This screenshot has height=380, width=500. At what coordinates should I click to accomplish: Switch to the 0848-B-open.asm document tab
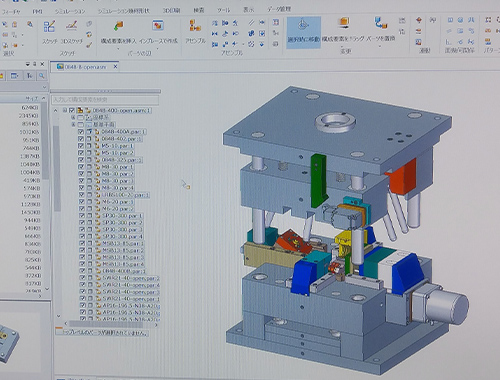click(x=85, y=67)
